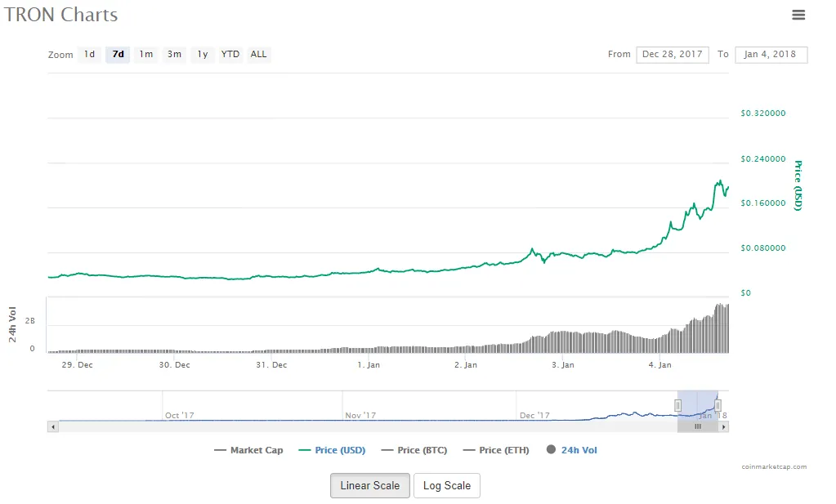Click the navigator scrollbar thumb
The width and height of the screenshot is (836, 504).
(x=697, y=426)
